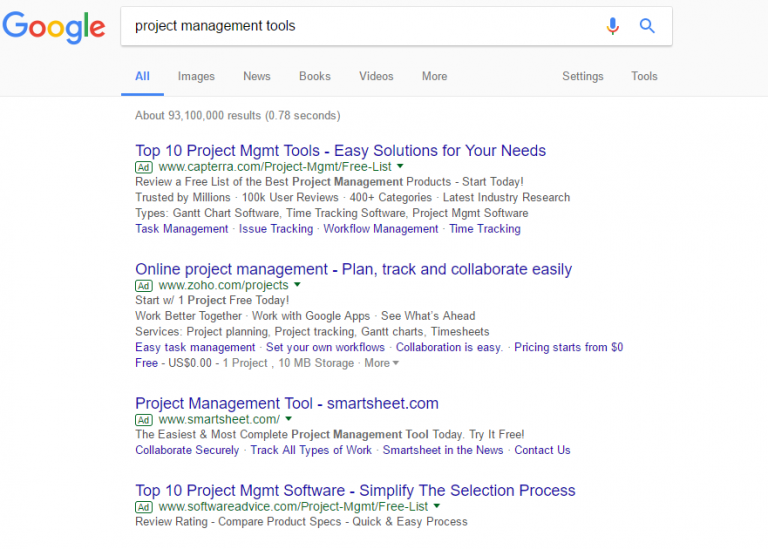Click www.smartsheet.com/ URL text
This screenshot has width=768, height=549.
(x=219, y=420)
